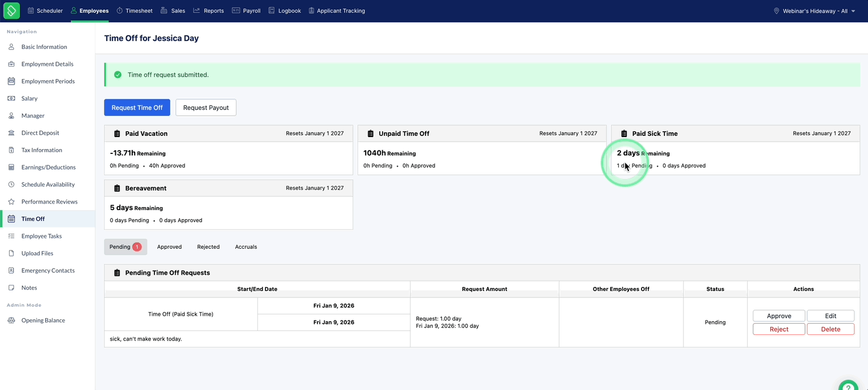The image size is (868, 390).
Task: Click the Request Payout button
Action: click(x=206, y=107)
